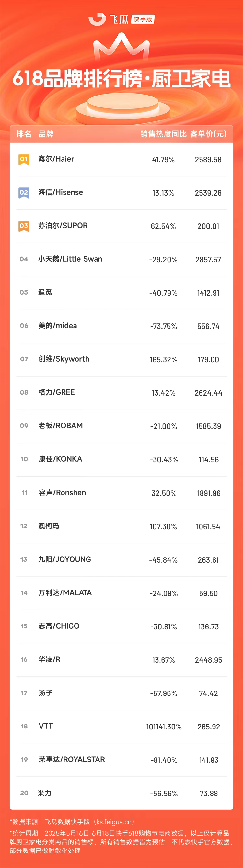Click the VTT 101141.30% growth value
Screen dimensions: 243x868
tap(164, 727)
